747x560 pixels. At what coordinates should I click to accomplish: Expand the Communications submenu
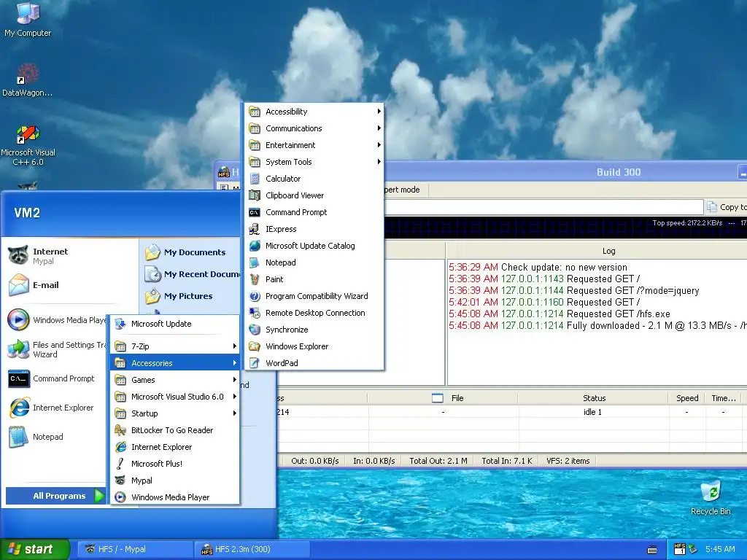(314, 128)
